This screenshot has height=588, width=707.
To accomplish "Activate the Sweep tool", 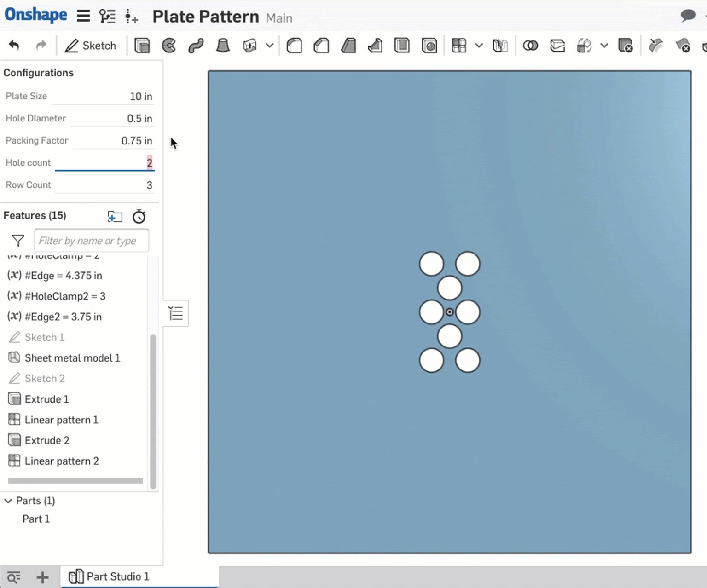I will pos(196,45).
